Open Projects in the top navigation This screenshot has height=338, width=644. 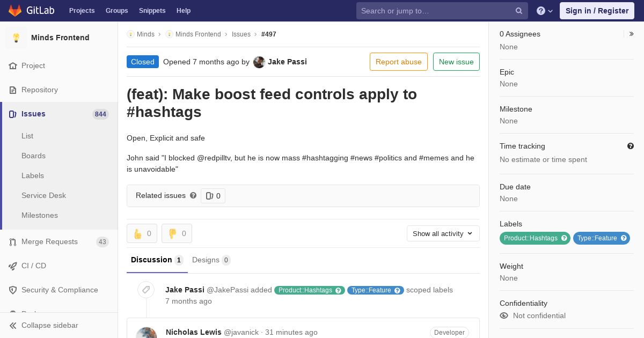point(82,11)
